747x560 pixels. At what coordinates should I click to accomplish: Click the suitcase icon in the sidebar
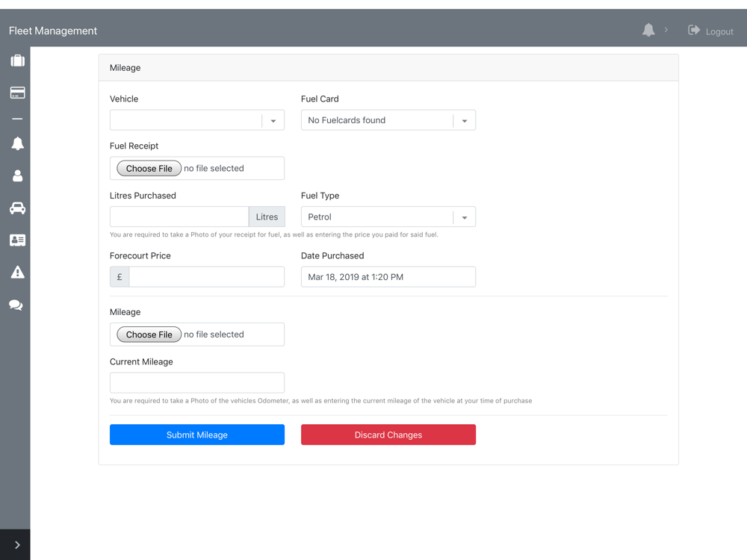point(17,60)
